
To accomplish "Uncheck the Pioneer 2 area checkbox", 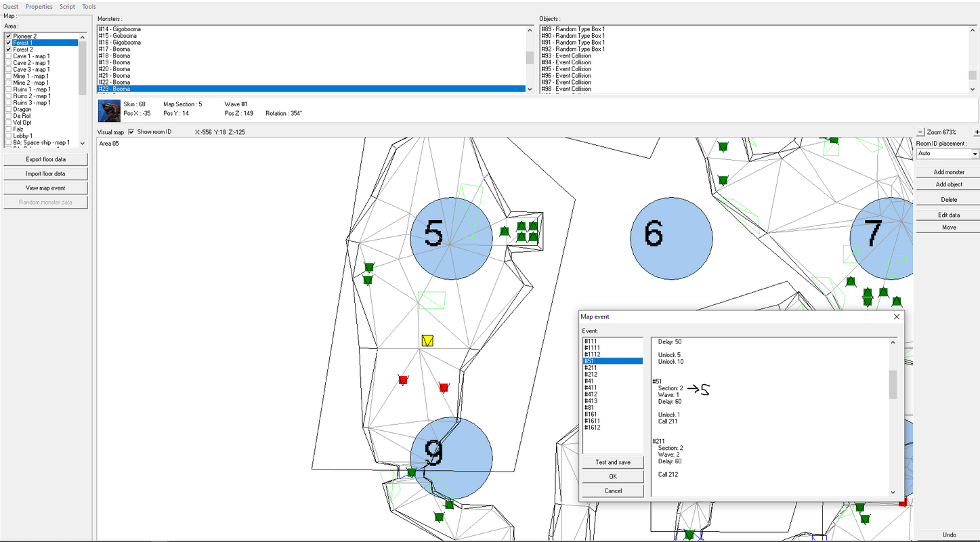I will (x=8, y=36).
